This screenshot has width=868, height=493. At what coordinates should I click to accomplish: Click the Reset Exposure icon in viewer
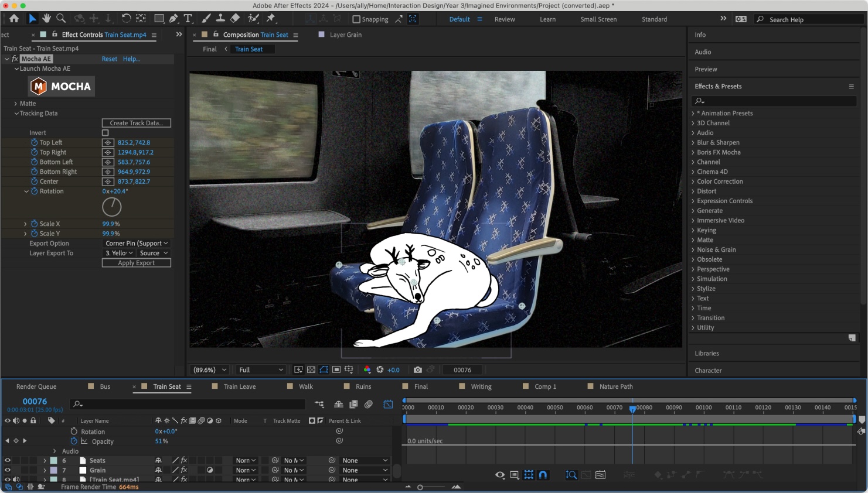pos(380,369)
